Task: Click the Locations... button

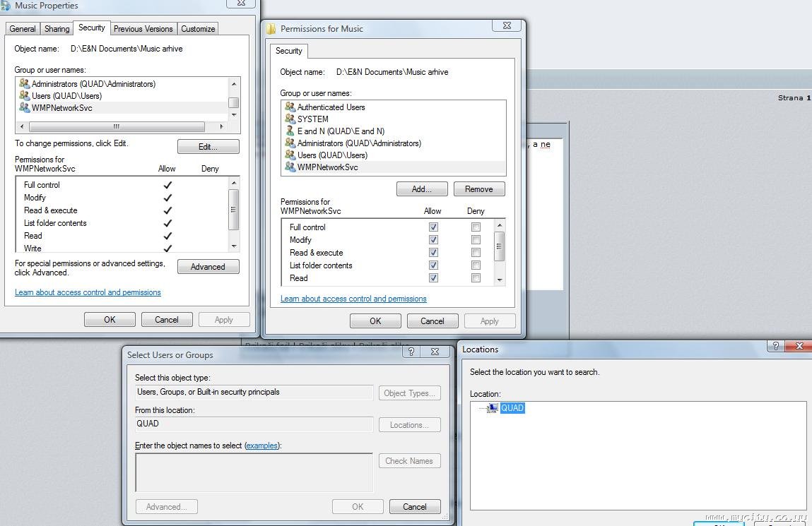Action: 410,425
